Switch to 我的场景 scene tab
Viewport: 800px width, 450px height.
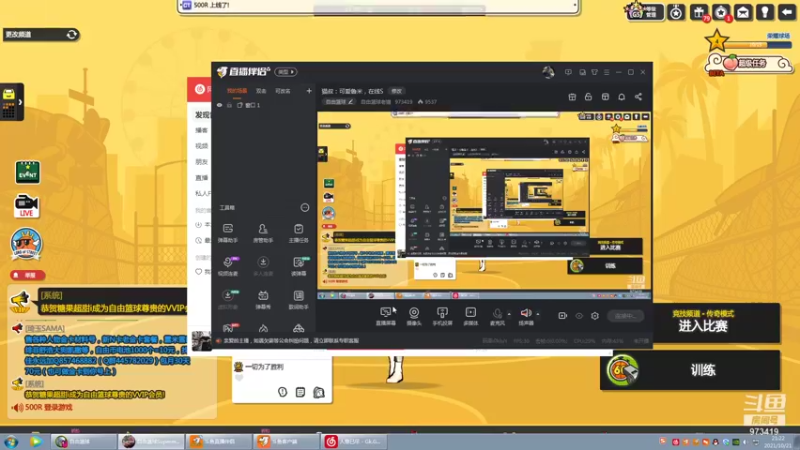tap(237, 91)
